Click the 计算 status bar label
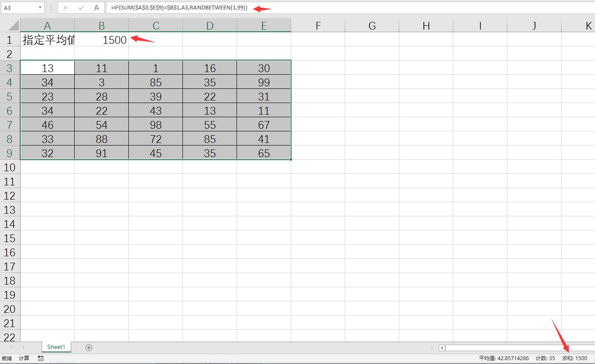 tap(24, 358)
